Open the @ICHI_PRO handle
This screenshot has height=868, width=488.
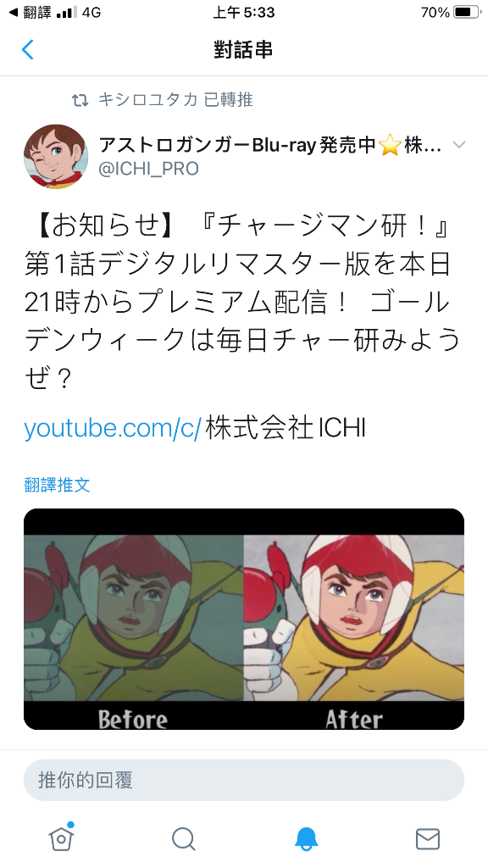tap(148, 169)
